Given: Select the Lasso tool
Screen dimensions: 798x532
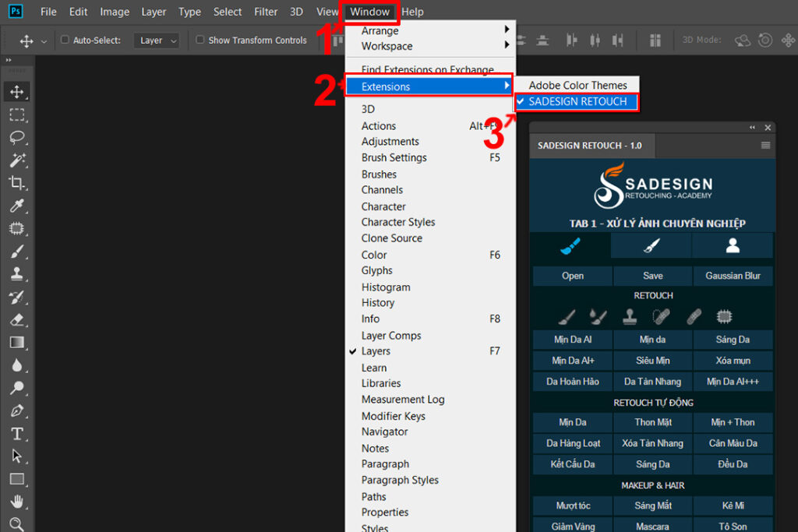Looking at the screenshot, I should (16, 137).
